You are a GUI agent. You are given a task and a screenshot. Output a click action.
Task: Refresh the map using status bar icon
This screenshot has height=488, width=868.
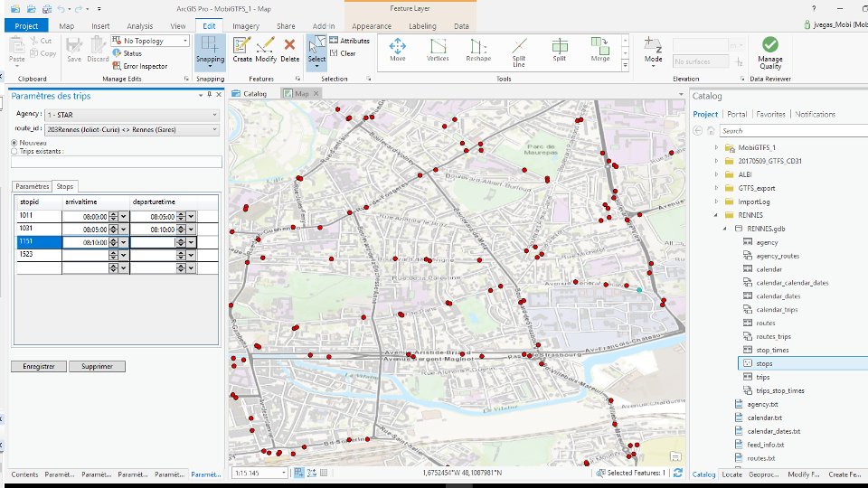pos(678,473)
